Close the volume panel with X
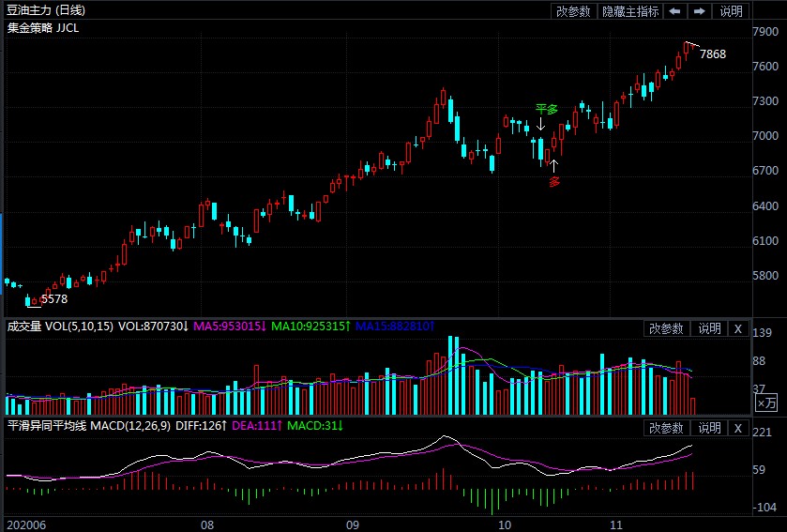Screen dimensions: 787x532 coord(738,328)
